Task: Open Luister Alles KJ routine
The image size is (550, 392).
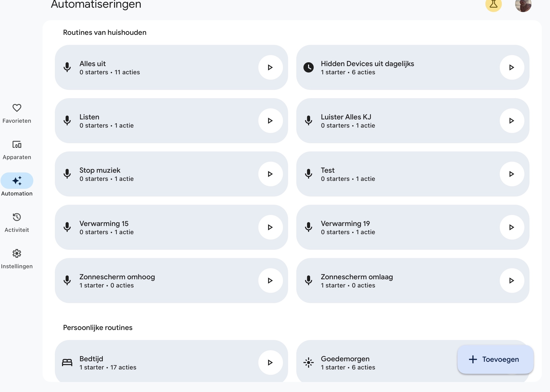Action: point(413,121)
